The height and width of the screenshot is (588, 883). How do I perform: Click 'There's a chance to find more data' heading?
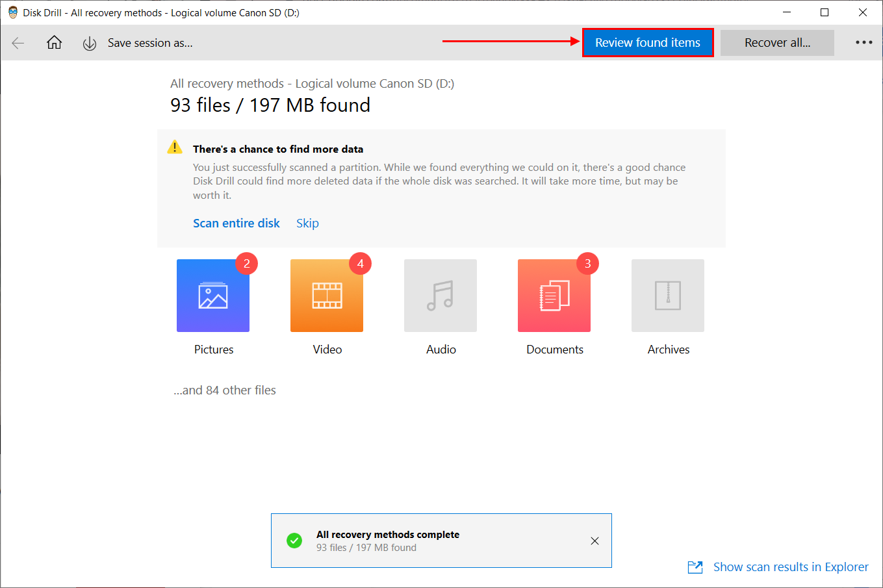click(278, 149)
